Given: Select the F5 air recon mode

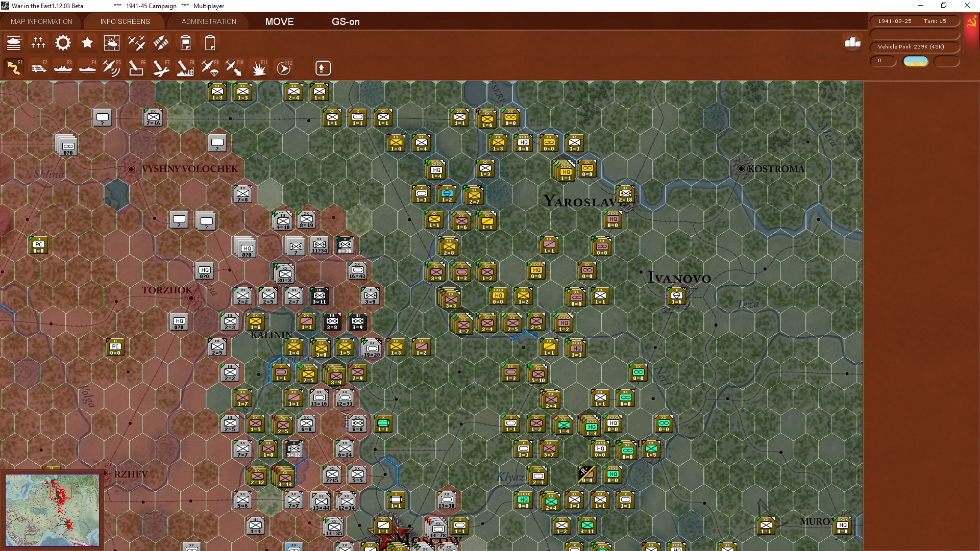Looking at the screenshot, I should tap(112, 68).
